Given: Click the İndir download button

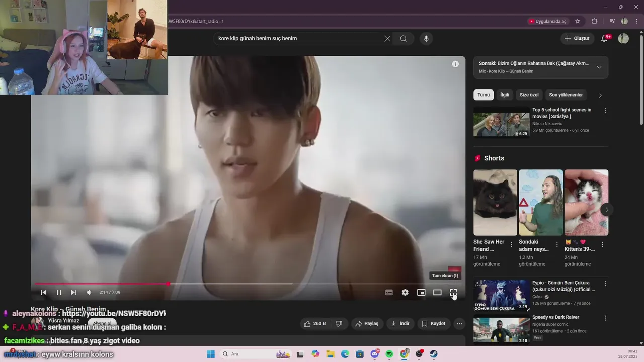Looking at the screenshot, I should coord(400,324).
